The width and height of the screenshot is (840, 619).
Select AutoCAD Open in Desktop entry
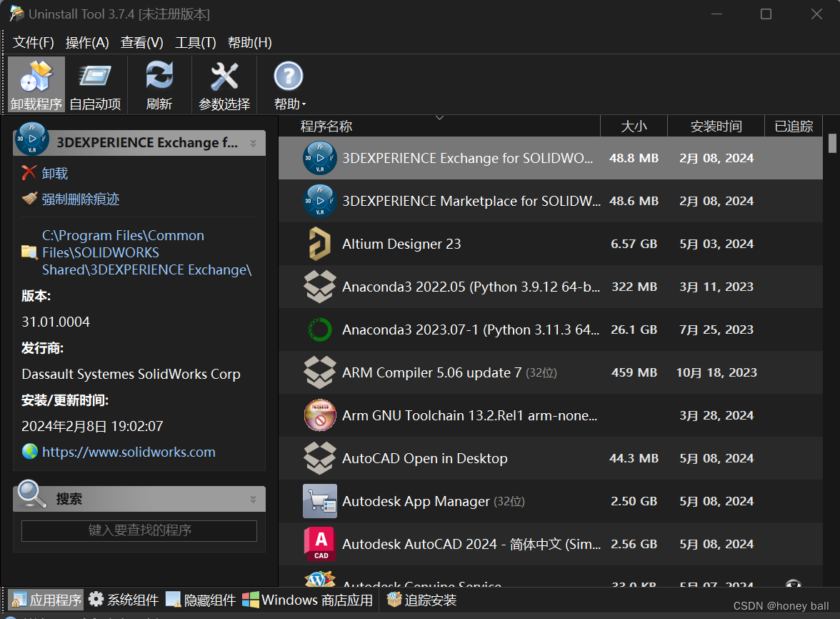[x=551, y=458]
